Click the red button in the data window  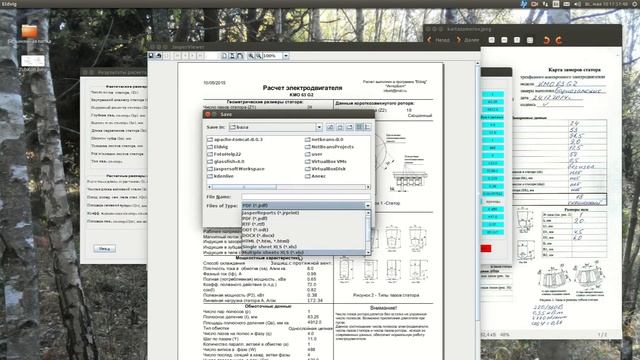[x=486, y=249]
